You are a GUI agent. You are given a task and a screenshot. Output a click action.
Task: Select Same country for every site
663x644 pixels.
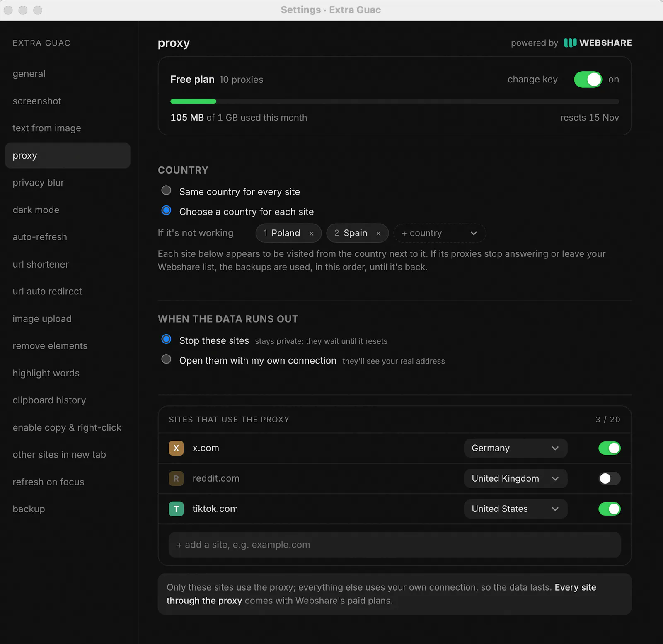click(166, 191)
